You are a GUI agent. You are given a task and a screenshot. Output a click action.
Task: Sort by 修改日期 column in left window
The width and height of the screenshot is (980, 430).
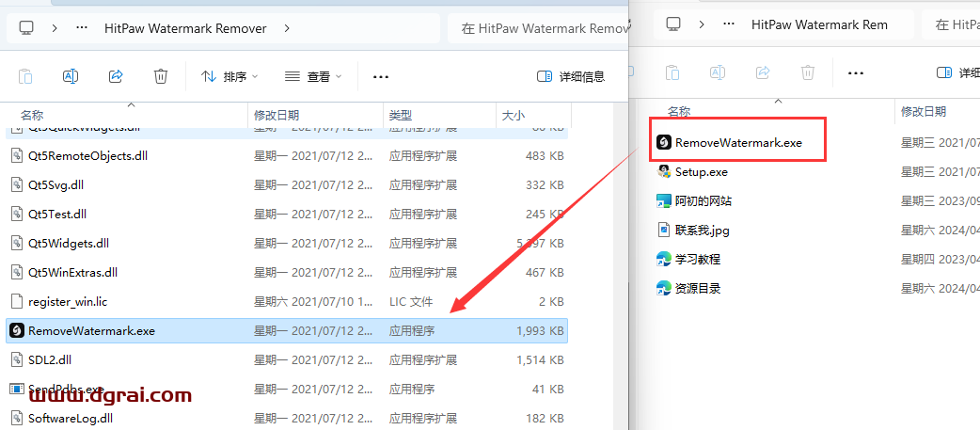277,115
